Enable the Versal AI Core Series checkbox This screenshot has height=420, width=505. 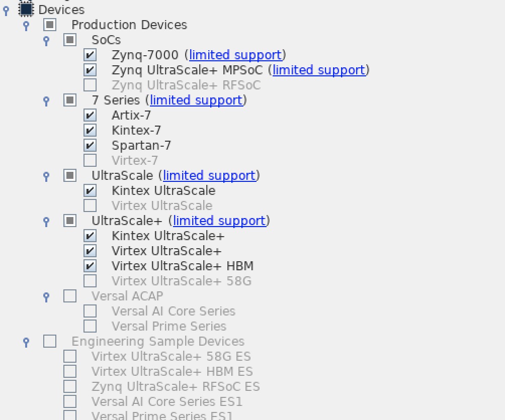90,310
